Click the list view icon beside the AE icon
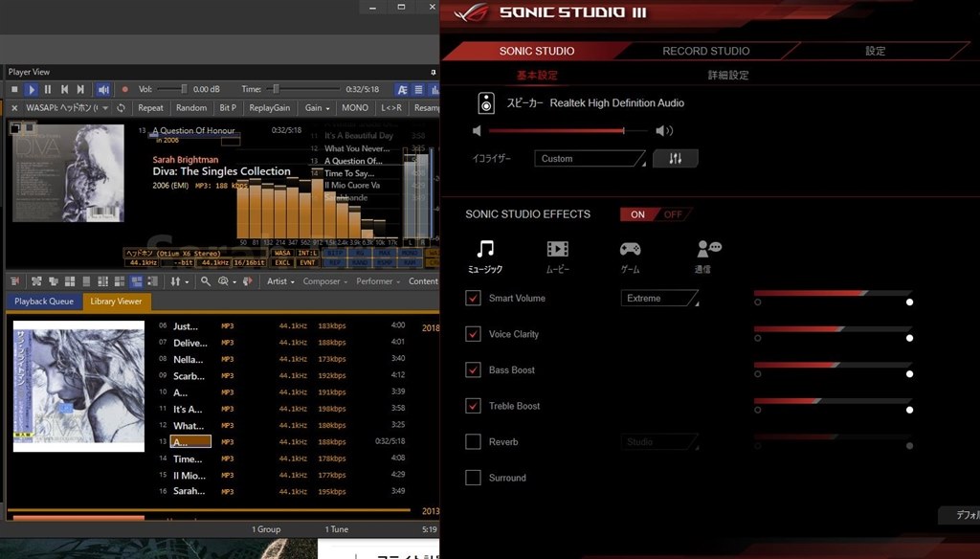This screenshot has width=980, height=559. 419,89
